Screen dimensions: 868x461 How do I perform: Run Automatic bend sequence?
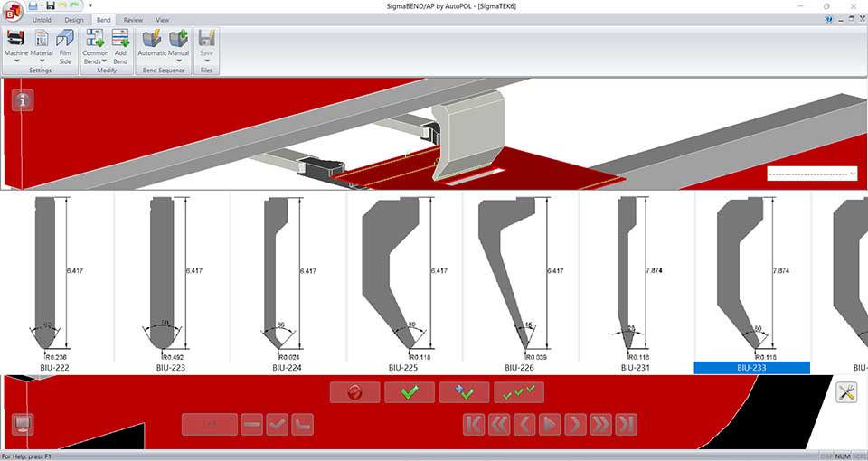pyautogui.click(x=152, y=38)
